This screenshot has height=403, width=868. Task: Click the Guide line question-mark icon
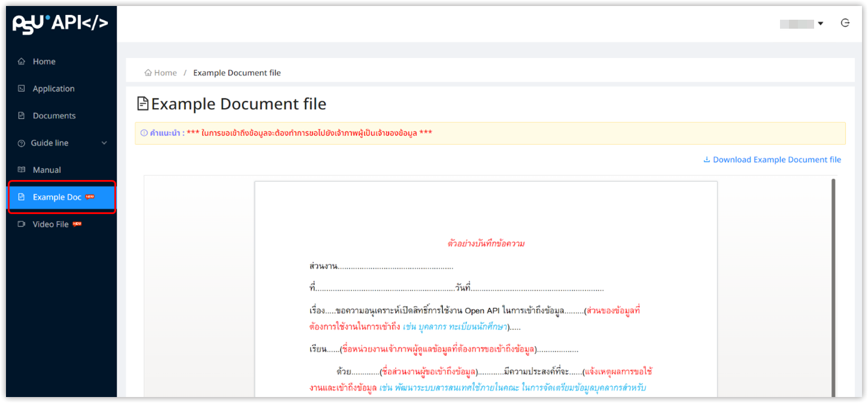(22, 143)
